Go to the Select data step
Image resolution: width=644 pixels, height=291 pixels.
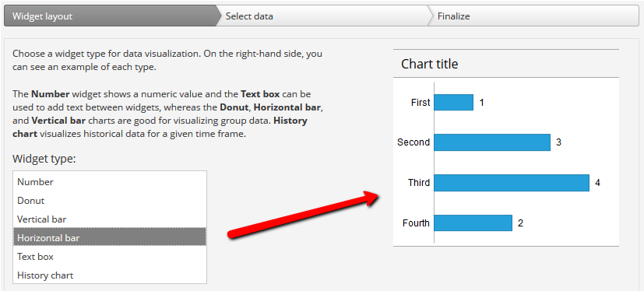322,16
